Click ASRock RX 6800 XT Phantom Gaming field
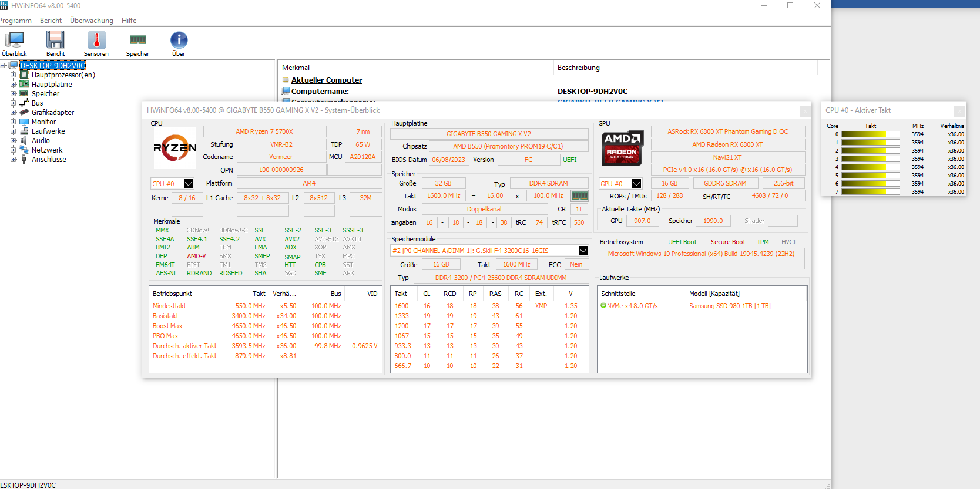 (x=728, y=132)
